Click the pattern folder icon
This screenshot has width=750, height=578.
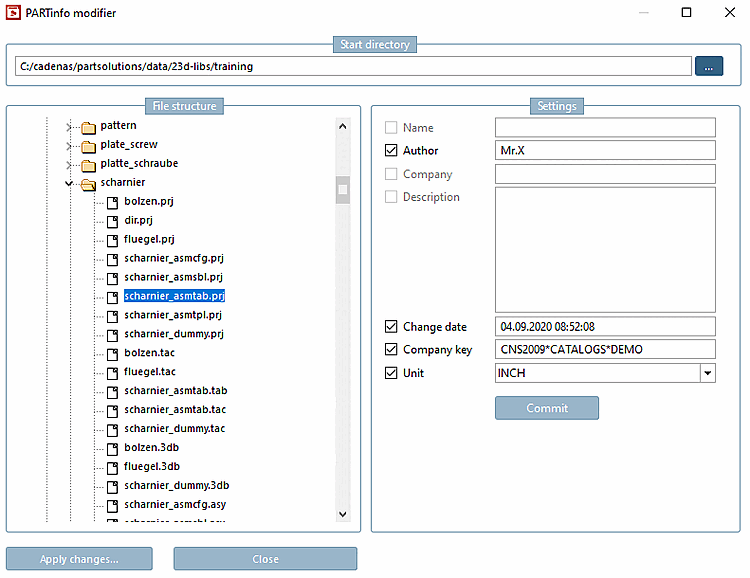pos(88,126)
